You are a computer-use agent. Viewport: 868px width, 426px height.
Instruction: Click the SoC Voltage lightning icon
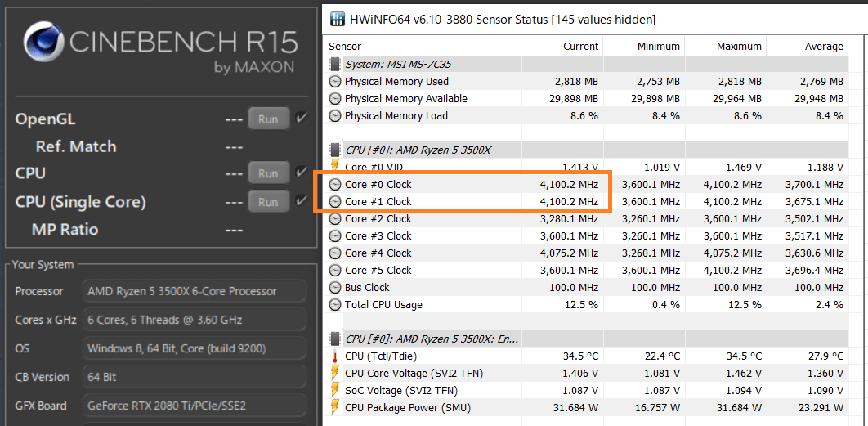click(x=335, y=391)
